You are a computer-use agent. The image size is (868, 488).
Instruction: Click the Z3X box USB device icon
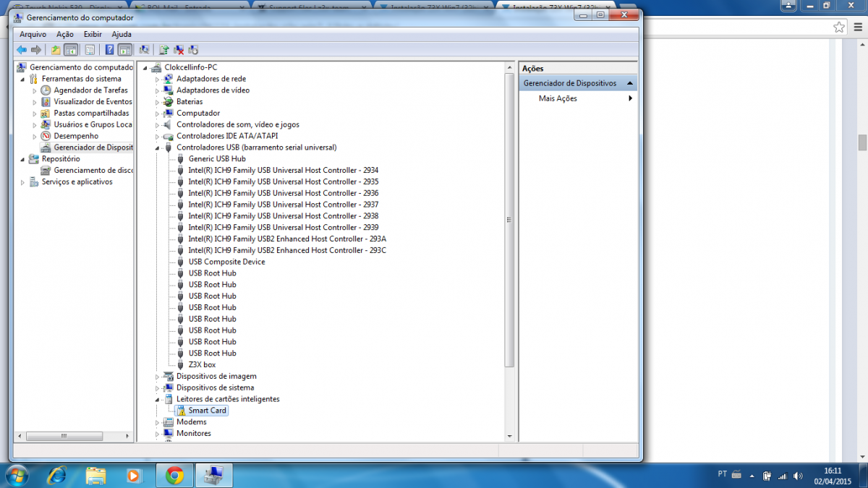click(x=181, y=364)
